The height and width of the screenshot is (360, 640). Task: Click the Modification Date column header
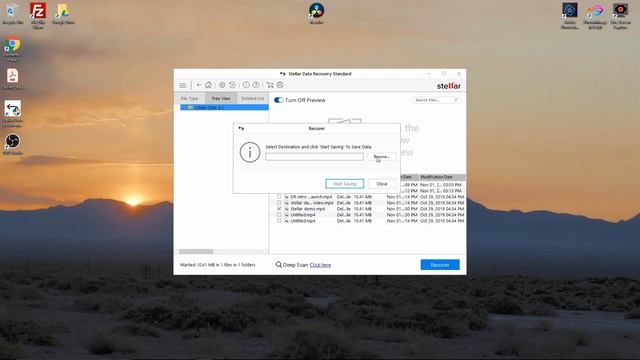click(x=442, y=177)
